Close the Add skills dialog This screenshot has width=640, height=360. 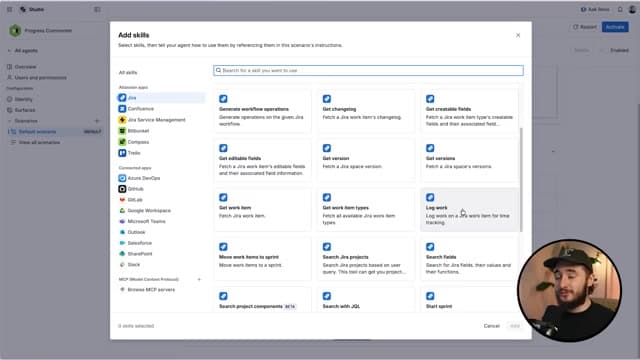point(518,35)
